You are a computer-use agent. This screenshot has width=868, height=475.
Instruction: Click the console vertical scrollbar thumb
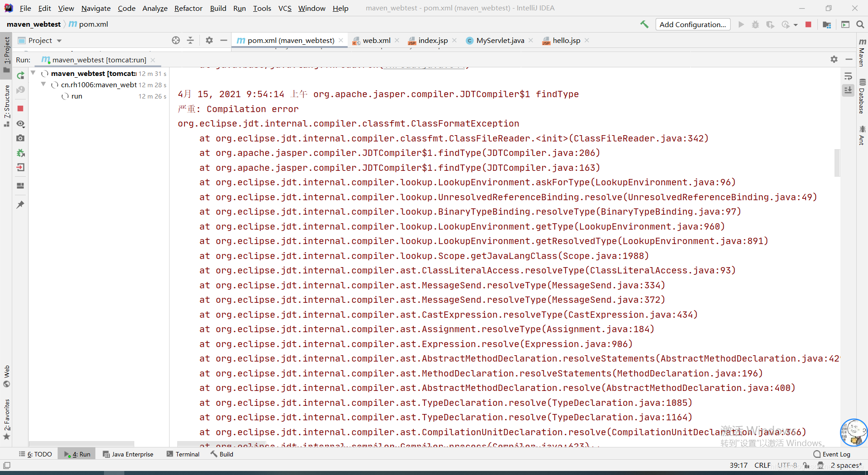click(837, 163)
